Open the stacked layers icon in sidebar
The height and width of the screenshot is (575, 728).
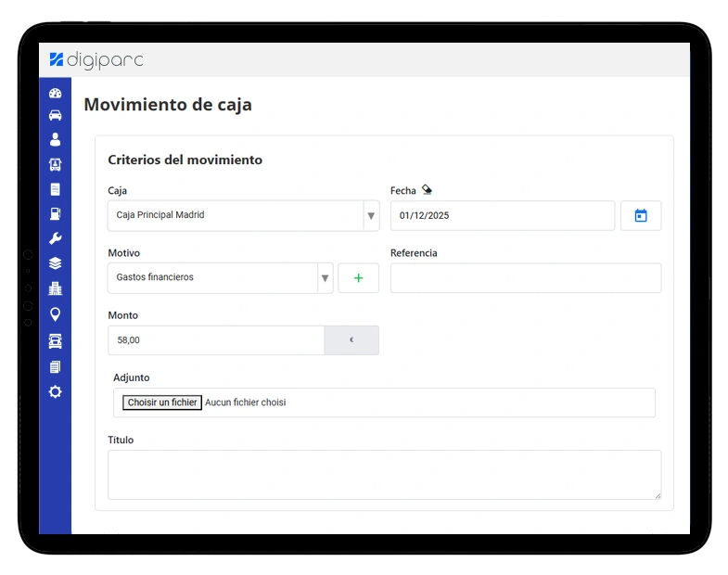56,263
